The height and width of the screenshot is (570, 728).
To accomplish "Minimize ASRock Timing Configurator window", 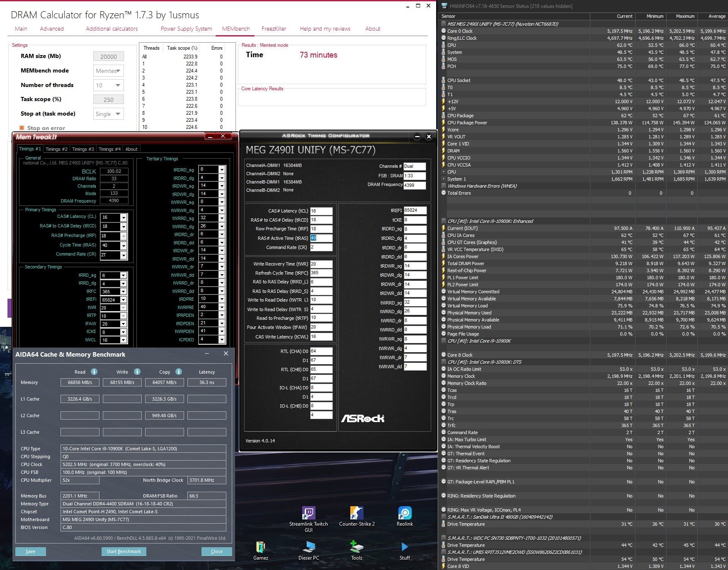I will point(417,136).
